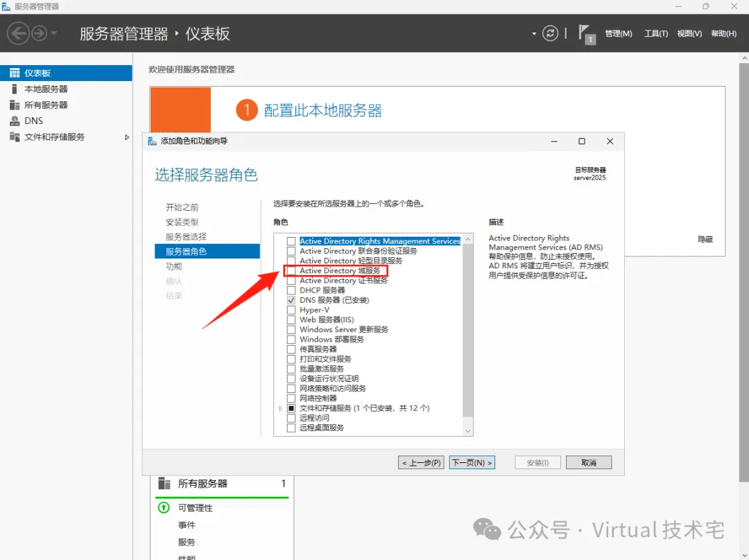This screenshot has height=560, width=749.
Task: Open 事件 in the 所有服务器 tile
Action: tap(187, 525)
